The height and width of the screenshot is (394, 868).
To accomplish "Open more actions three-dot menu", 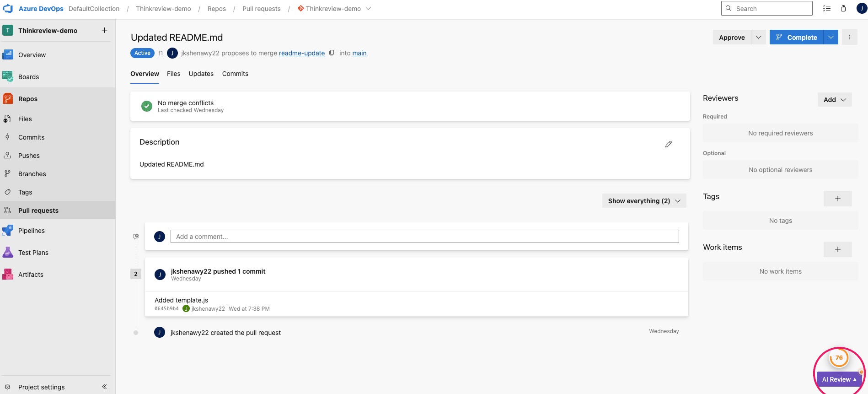I will click(x=850, y=37).
